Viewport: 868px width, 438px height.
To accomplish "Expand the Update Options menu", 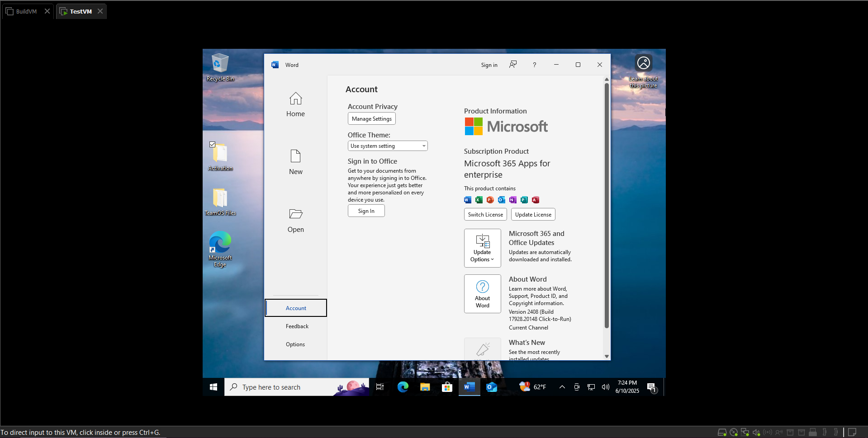I will 482,248.
